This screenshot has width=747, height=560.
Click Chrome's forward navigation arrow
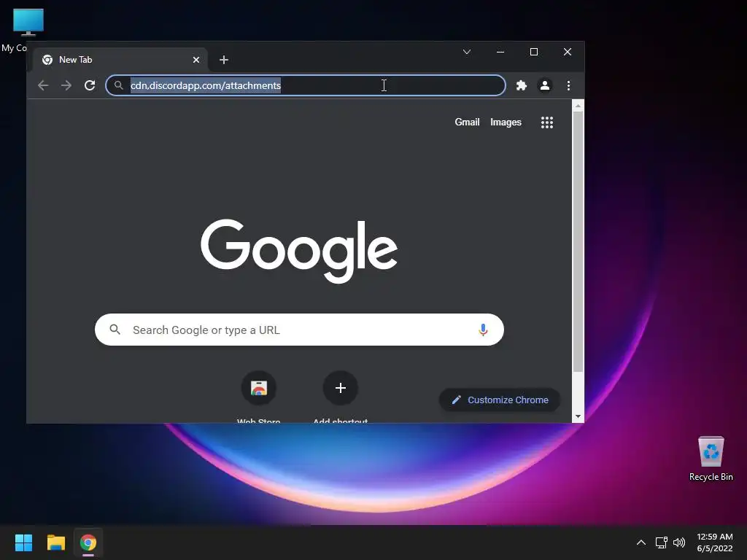point(66,85)
